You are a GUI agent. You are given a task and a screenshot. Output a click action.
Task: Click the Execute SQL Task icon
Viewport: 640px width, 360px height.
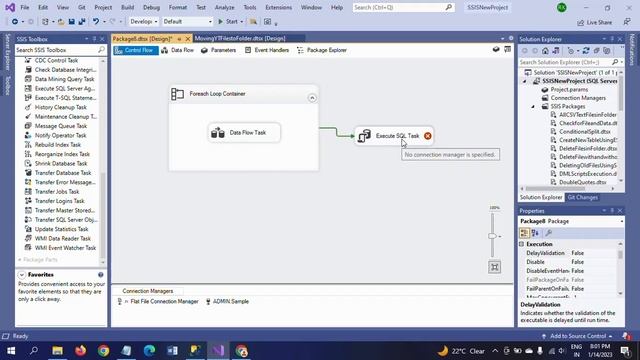pos(364,136)
